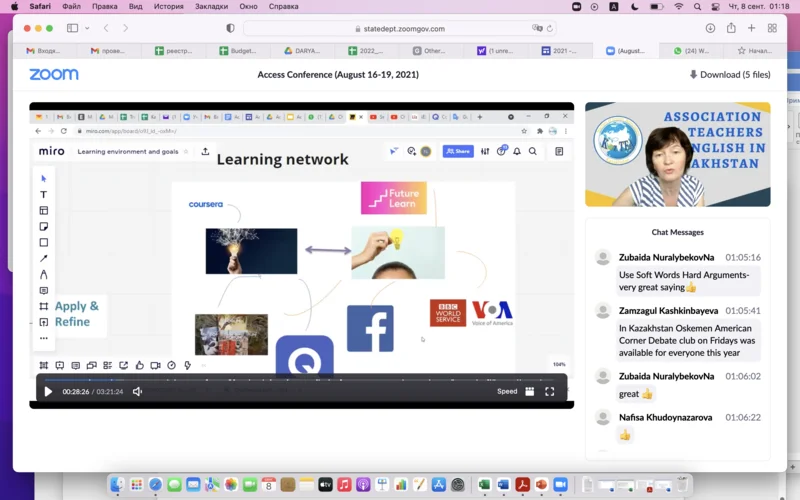Open the clips icon beside Speed

530,391
